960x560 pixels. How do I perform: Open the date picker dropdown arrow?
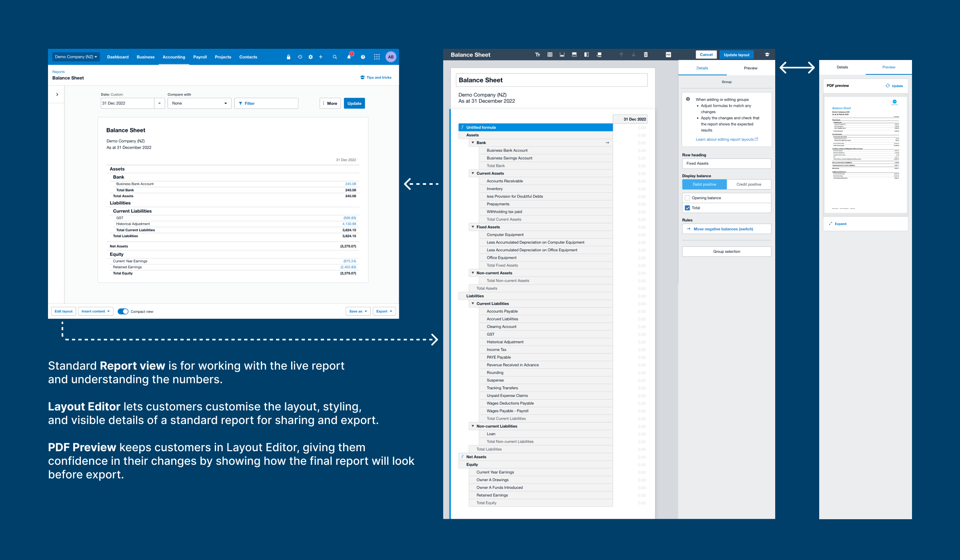click(x=160, y=104)
